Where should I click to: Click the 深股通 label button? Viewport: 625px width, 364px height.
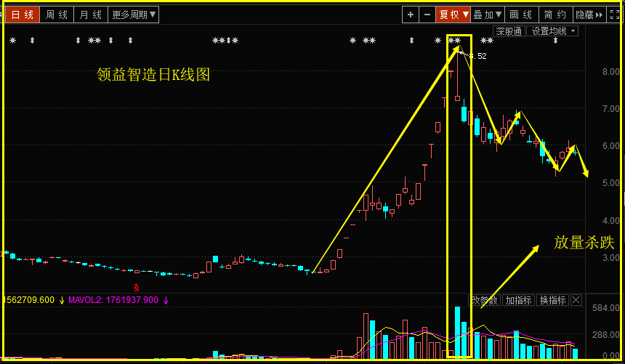509,31
